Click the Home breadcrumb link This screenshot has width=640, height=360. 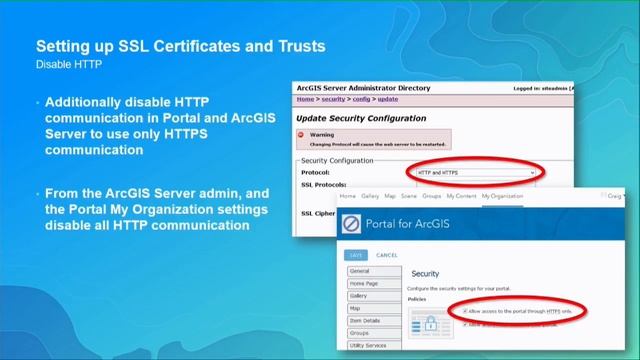pyautogui.click(x=305, y=99)
